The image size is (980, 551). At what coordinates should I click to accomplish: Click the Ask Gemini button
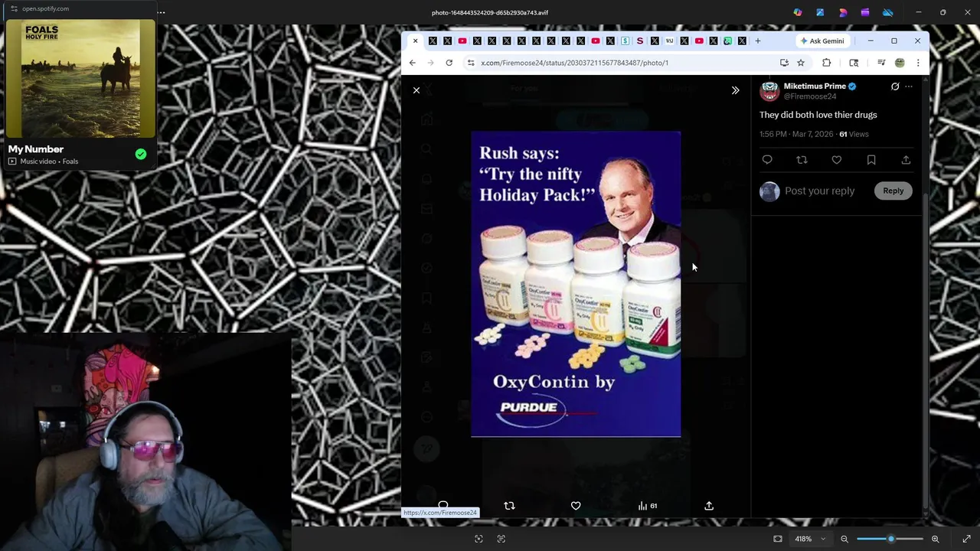point(822,41)
